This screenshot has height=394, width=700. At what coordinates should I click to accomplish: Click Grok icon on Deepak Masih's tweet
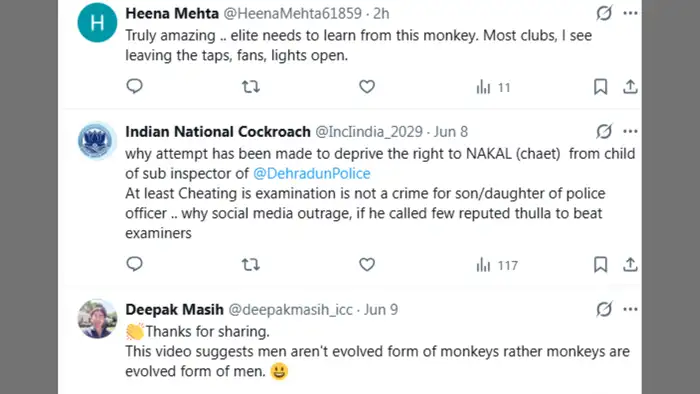[x=604, y=309]
